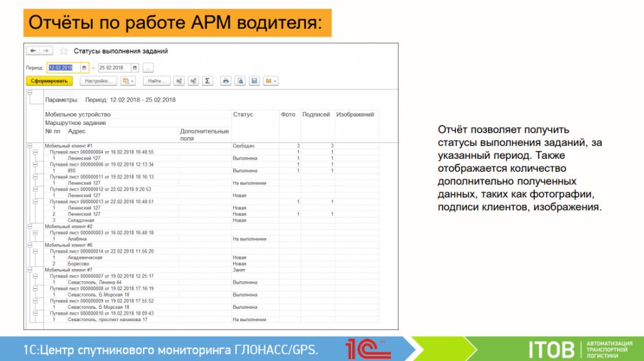The image size is (644, 361).
Task: Select the Путевой лист 000000014 row
Action: pos(102,251)
